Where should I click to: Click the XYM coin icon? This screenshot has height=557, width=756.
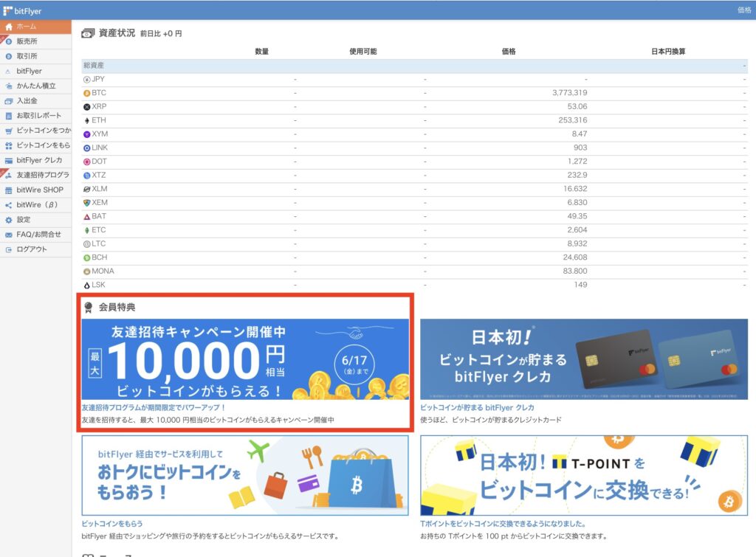click(x=87, y=134)
